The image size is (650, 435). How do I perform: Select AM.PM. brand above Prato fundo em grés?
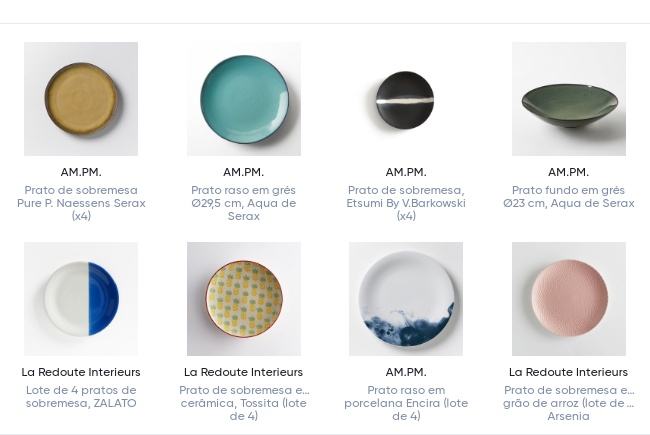(x=568, y=172)
